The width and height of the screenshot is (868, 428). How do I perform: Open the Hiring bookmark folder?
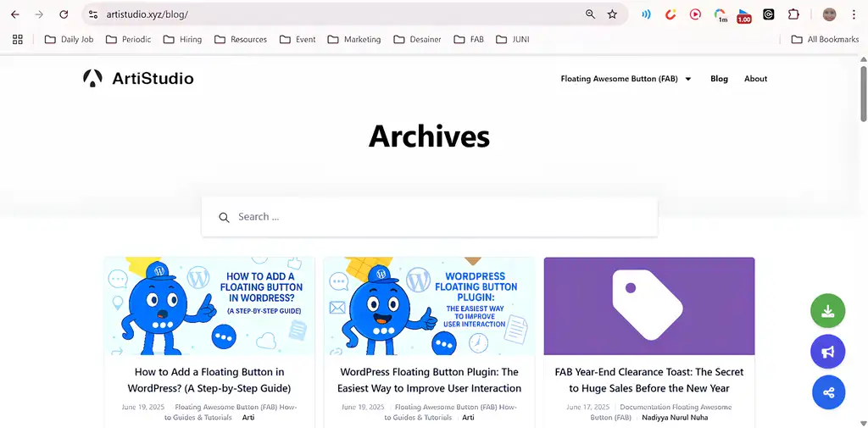182,39
